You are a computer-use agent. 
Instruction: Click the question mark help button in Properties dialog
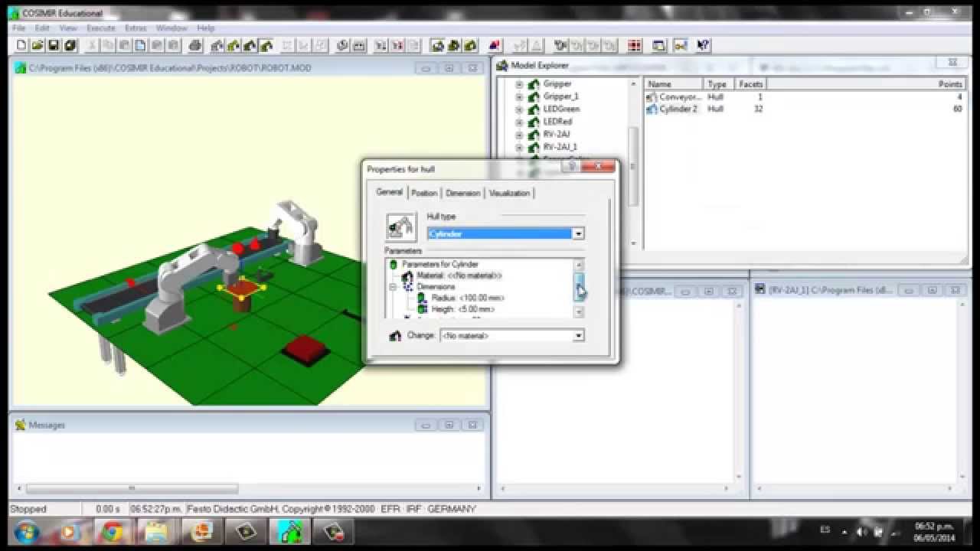(x=572, y=166)
